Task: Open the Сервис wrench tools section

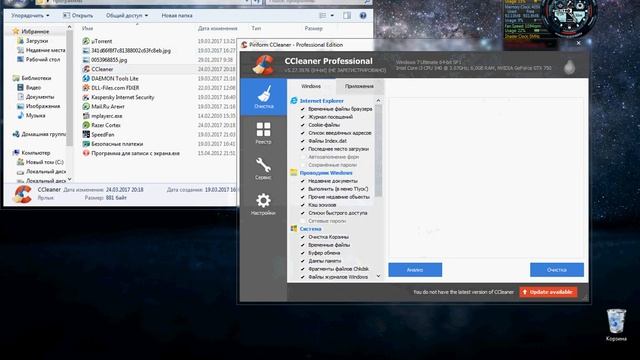Action: coord(263,169)
